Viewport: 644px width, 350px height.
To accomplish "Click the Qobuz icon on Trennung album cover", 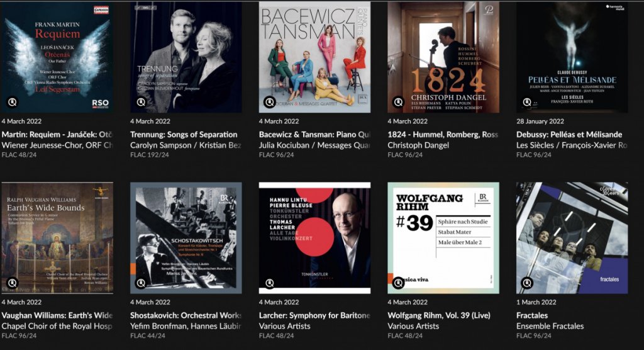I will click(141, 102).
